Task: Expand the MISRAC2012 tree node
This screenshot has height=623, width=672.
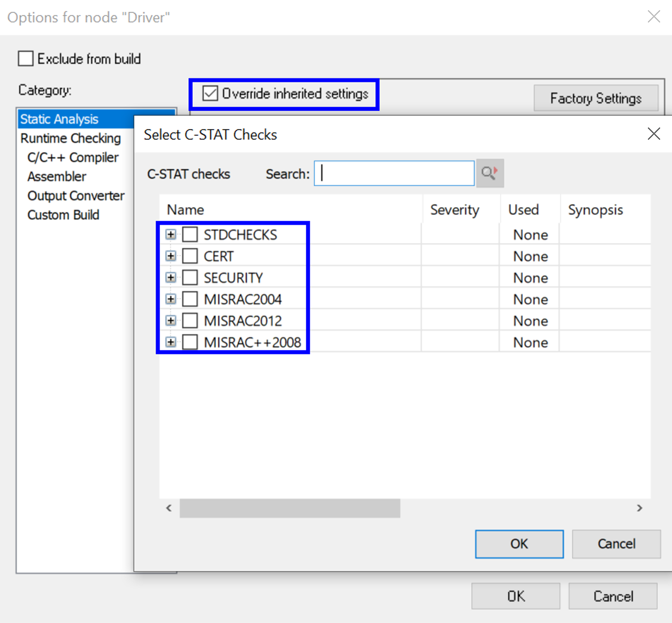Action: (170, 320)
